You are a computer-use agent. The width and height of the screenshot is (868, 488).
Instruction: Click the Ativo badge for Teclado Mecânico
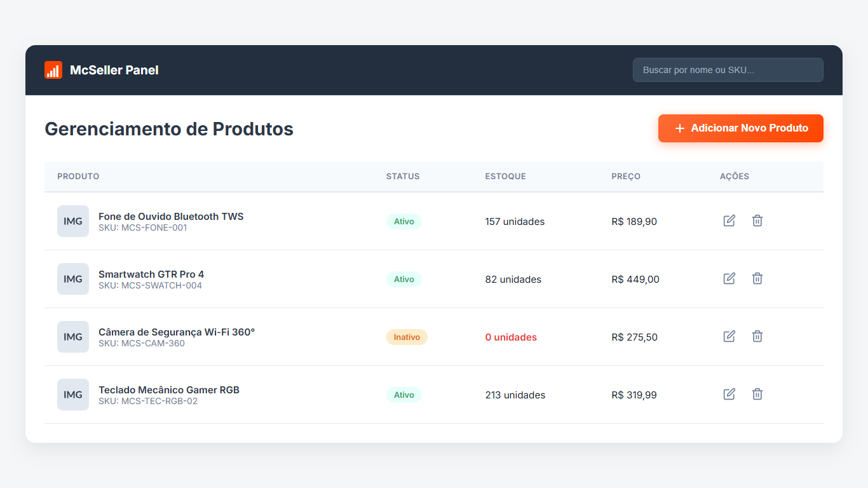coord(404,395)
